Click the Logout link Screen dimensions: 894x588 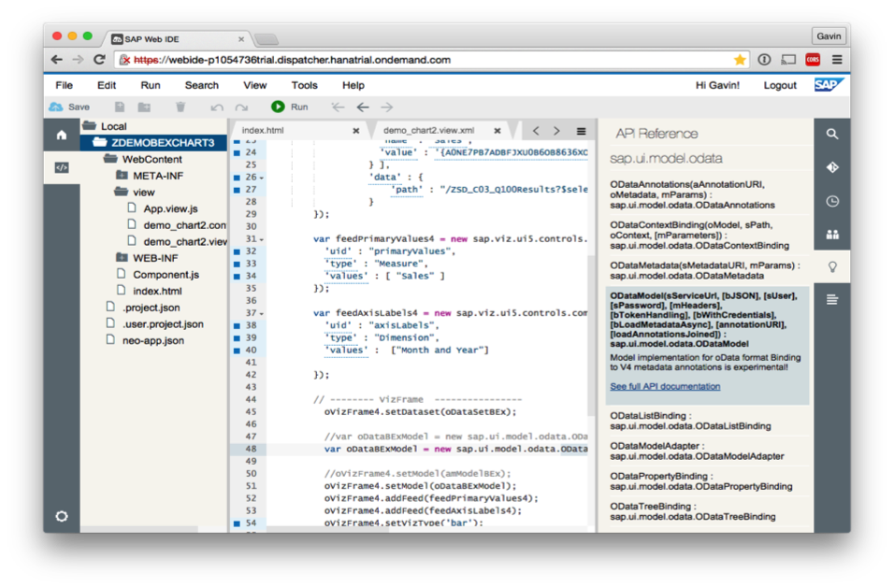779,85
